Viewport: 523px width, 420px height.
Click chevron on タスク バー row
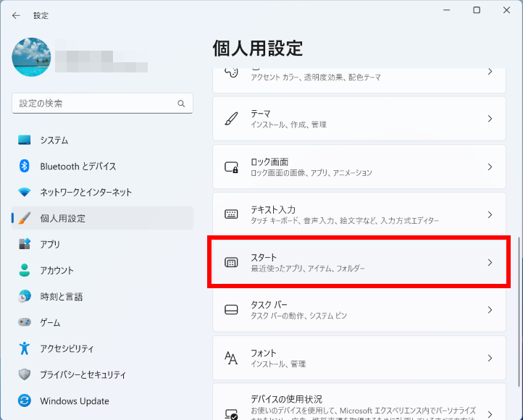[490, 310]
